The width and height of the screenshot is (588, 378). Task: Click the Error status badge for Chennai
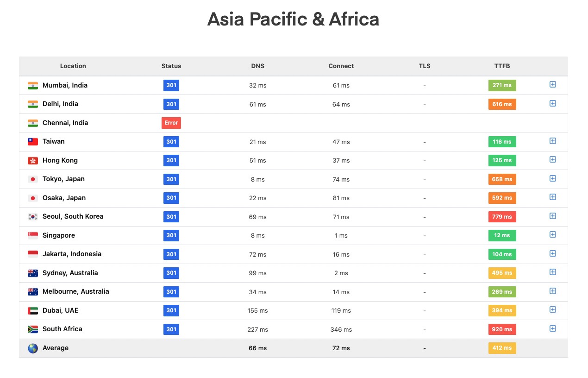click(x=171, y=123)
